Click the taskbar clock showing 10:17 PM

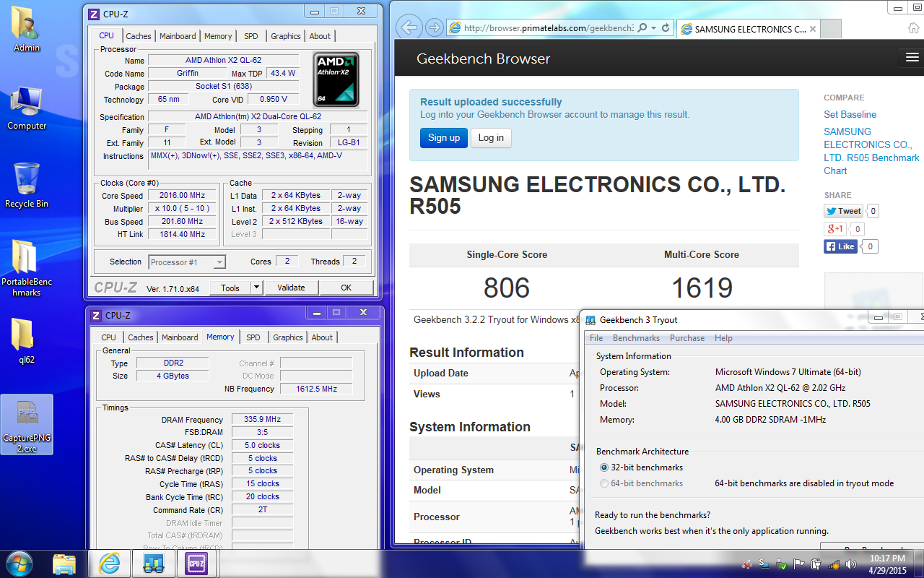pyautogui.click(x=887, y=564)
